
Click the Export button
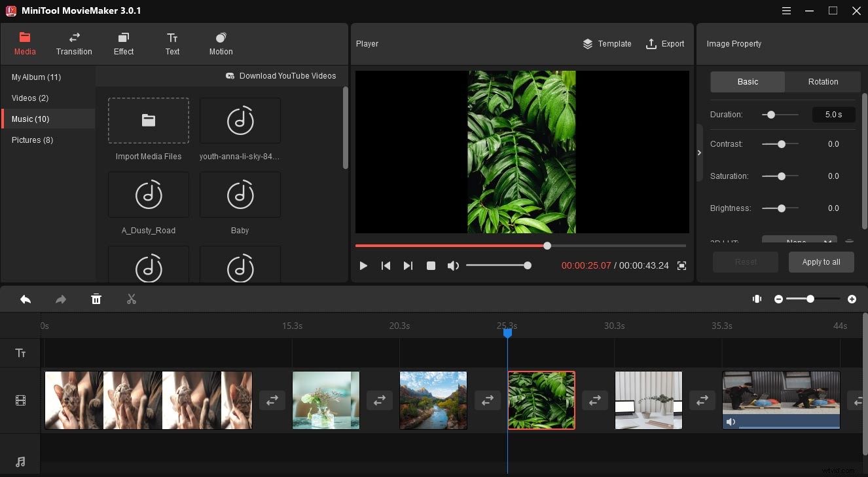[665, 43]
